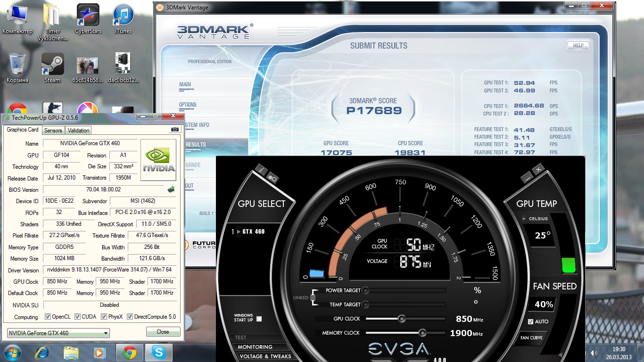644x362 pixels.
Task: Open Windows Media Player from the taskbar
Action: point(99,352)
